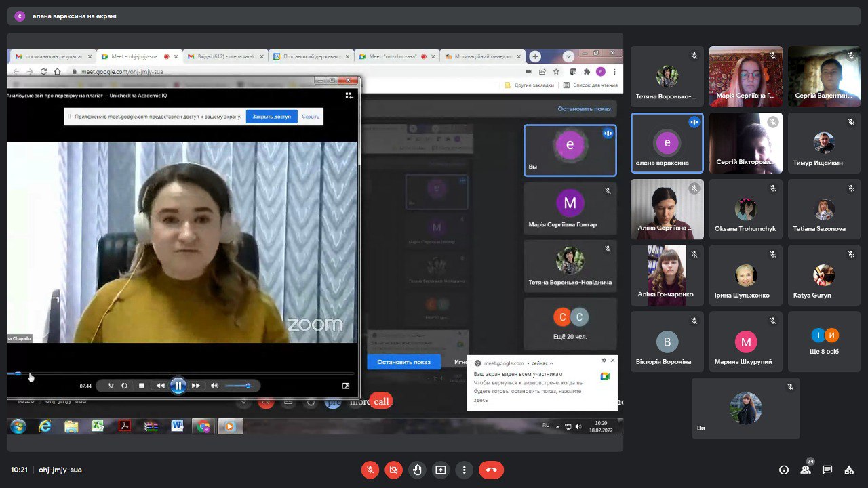Stop playback in the media player
Screen dimensions: 868x488
pyautogui.click(x=141, y=386)
